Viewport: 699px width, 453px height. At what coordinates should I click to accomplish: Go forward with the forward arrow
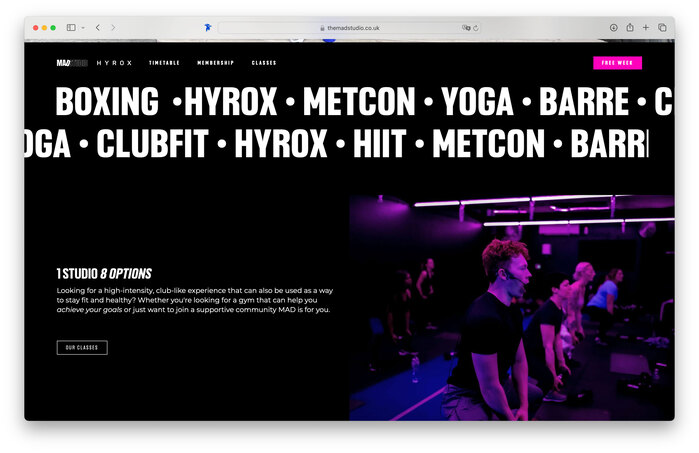[113, 28]
